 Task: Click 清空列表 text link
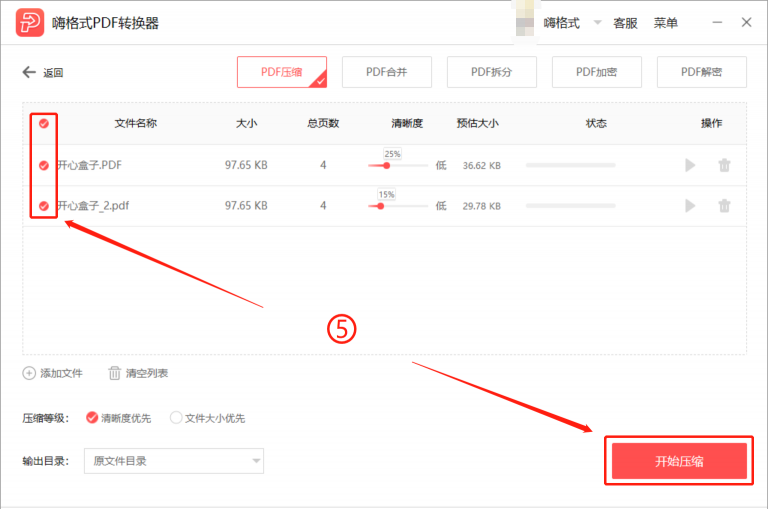(146, 373)
